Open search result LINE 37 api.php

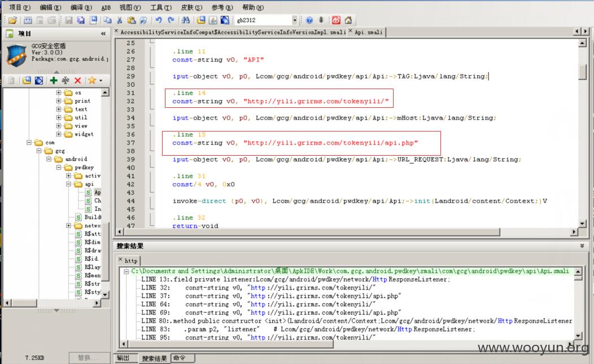point(271,296)
